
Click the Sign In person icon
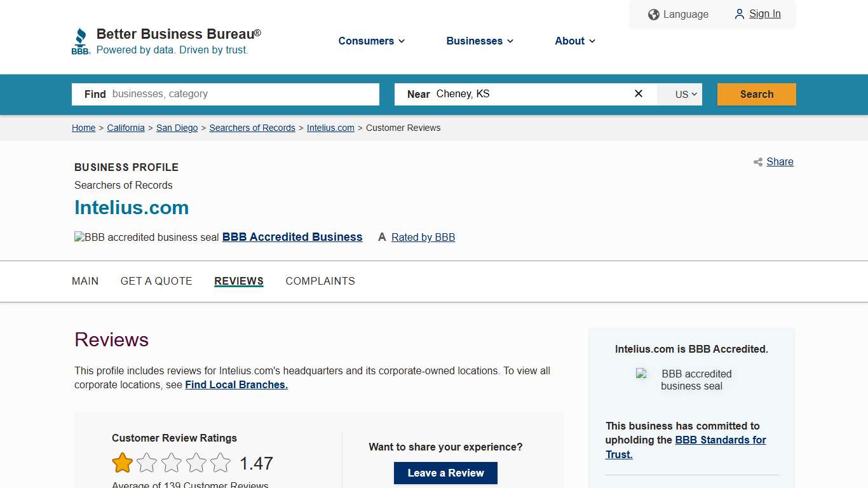tap(739, 14)
